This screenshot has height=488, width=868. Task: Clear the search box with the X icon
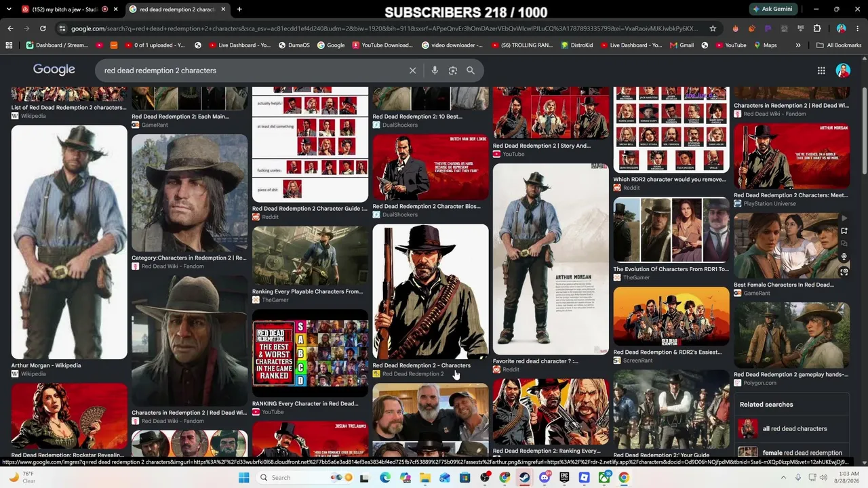(x=412, y=70)
